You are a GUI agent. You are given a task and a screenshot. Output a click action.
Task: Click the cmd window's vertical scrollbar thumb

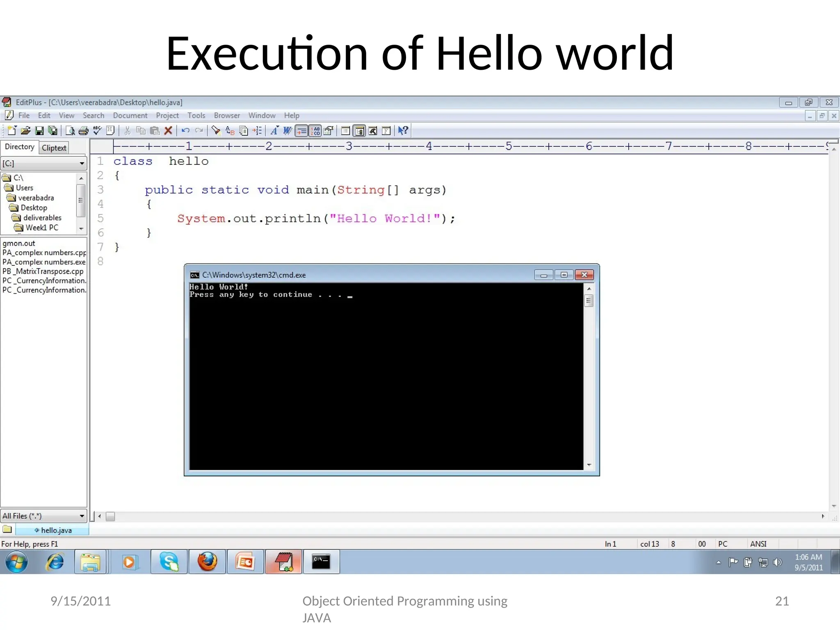coord(589,301)
